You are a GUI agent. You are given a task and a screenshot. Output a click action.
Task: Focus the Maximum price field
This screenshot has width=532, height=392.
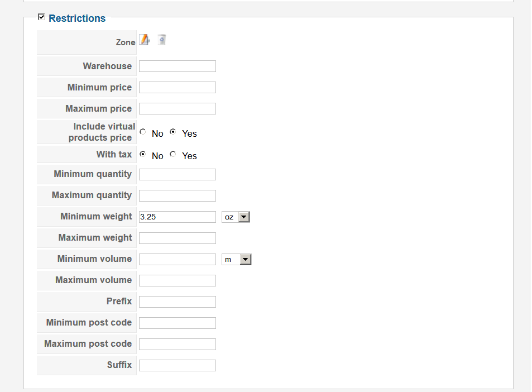(177, 109)
